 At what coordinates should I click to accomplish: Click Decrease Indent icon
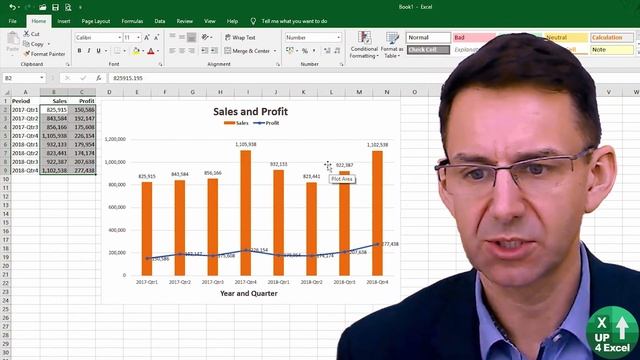tap(205, 51)
